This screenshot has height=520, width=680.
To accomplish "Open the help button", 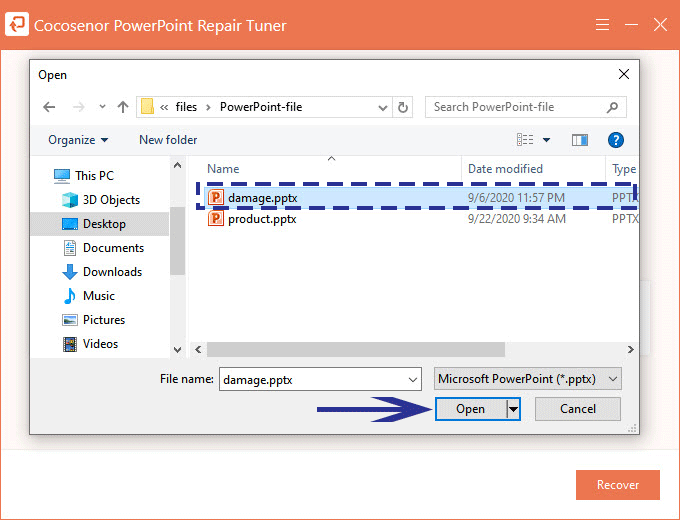I will click(615, 140).
